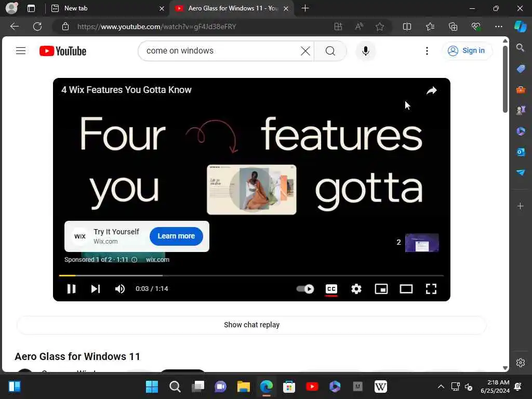Screen dimensions: 532x399
Task: Add this page to favorites star
Action: coord(380,26)
